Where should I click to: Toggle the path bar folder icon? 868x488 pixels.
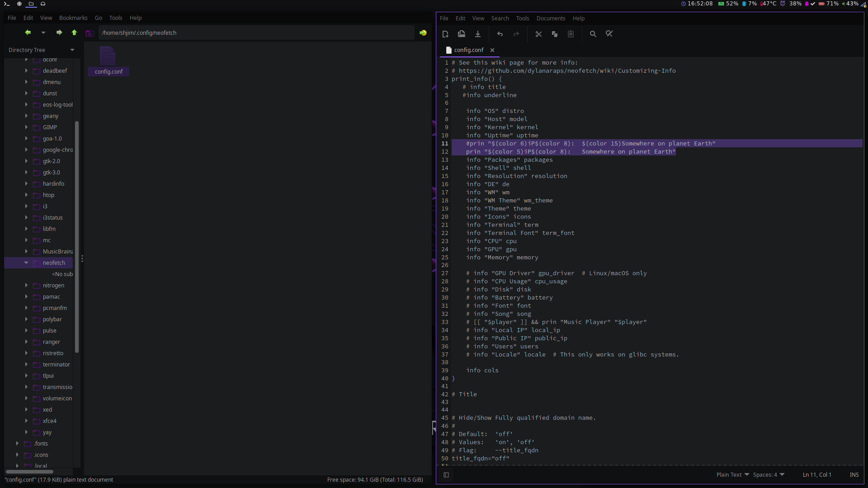pyautogui.click(x=90, y=33)
